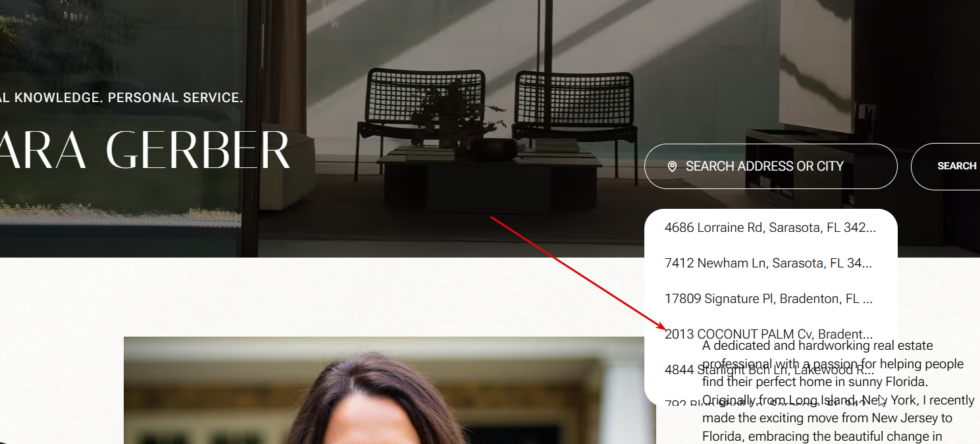
Task: Select 4686 Lorraine Rd, Sarasota suggestion
Action: point(771,227)
